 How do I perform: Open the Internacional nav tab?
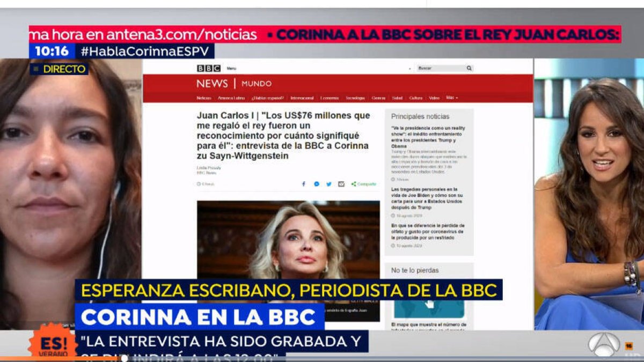click(302, 98)
